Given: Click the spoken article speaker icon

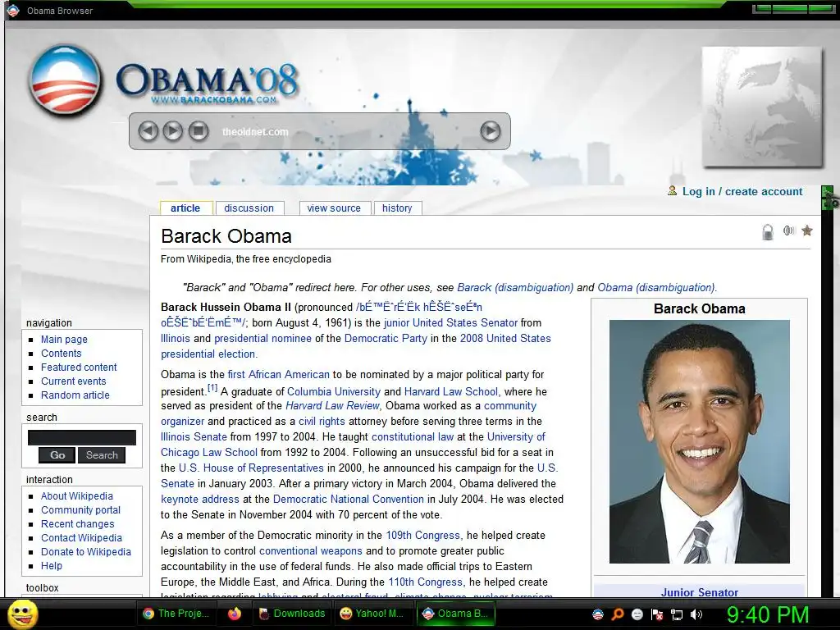Looking at the screenshot, I should 788,231.
